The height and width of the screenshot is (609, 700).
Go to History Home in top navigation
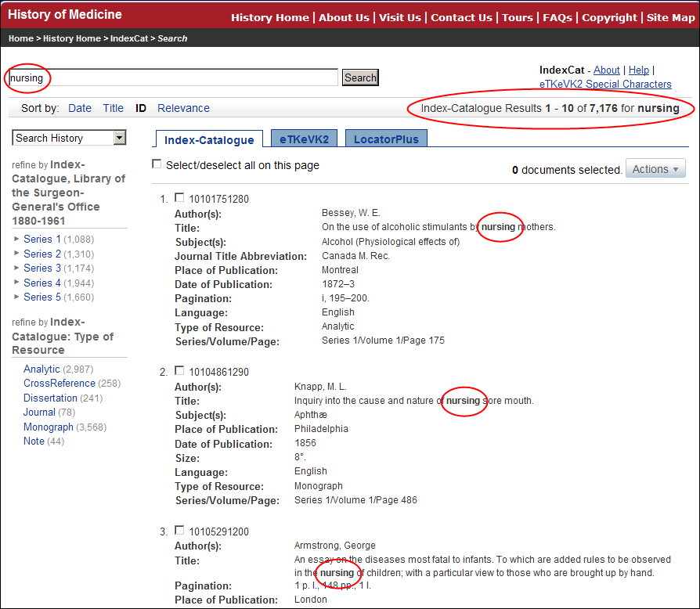(269, 17)
